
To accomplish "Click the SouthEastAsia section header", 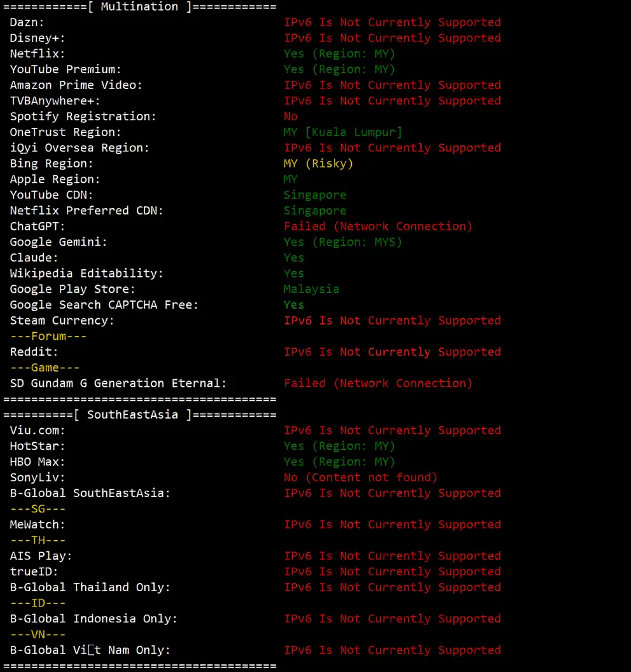I will 139,415.
